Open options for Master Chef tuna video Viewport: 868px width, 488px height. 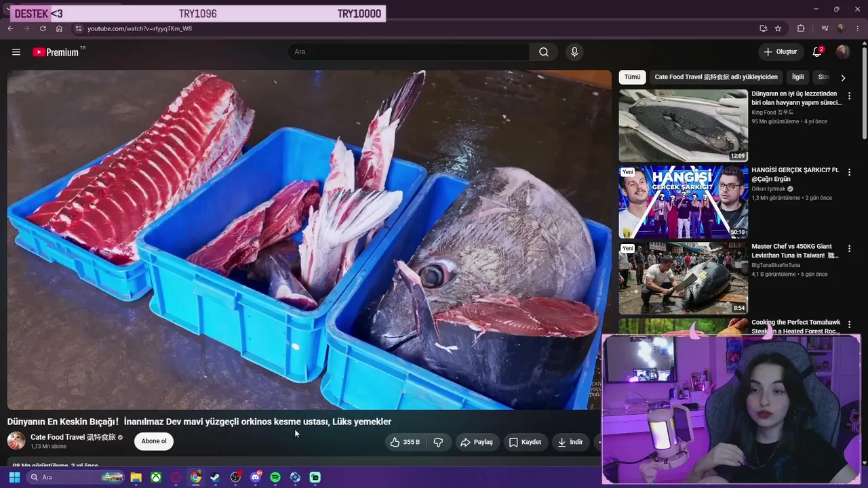[x=849, y=249]
